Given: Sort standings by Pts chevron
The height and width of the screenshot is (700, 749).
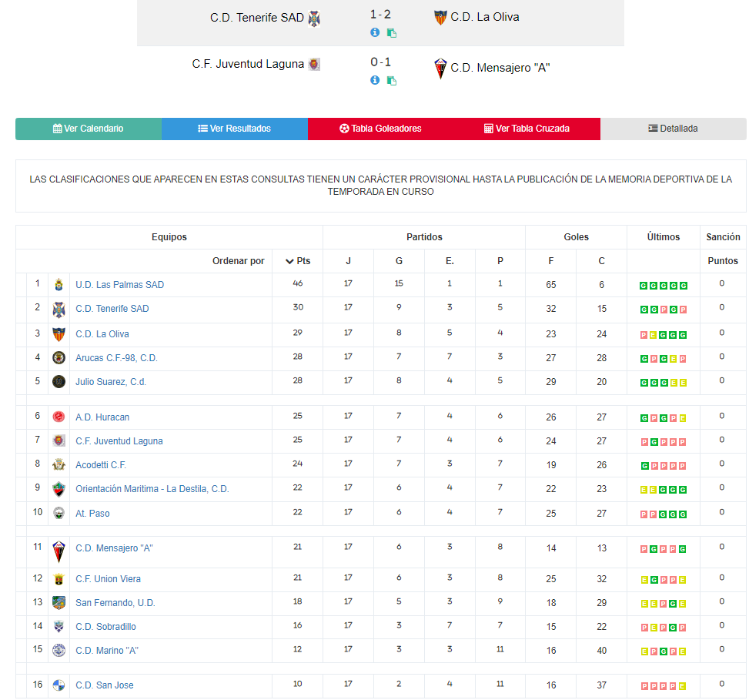Looking at the screenshot, I should 289,261.
